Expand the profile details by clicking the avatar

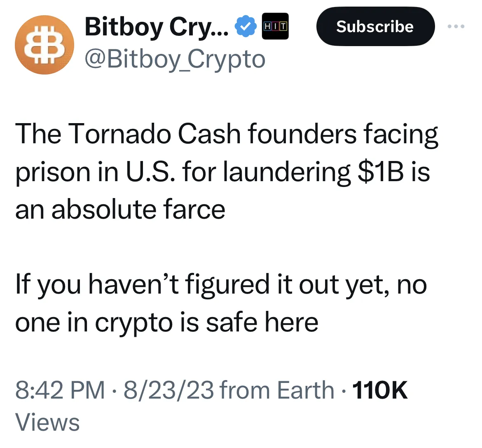[x=44, y=45]
